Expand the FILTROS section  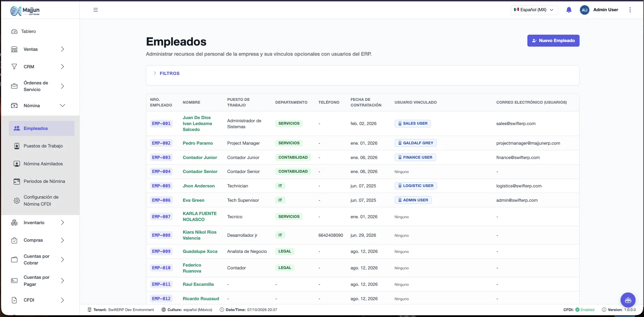(166, 73)
